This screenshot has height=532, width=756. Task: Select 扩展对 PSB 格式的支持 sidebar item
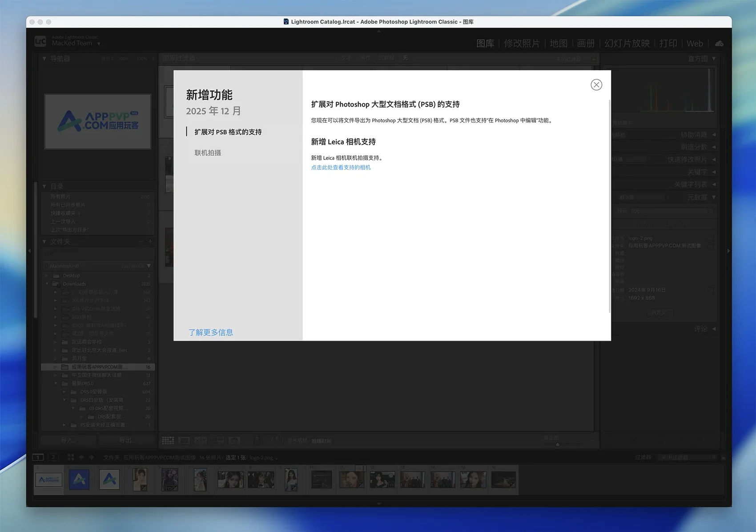coord(228,132)
